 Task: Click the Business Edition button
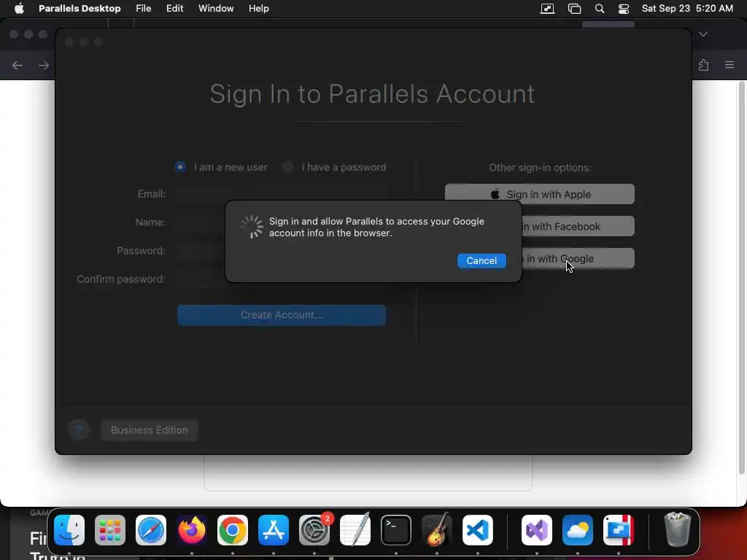149,430
